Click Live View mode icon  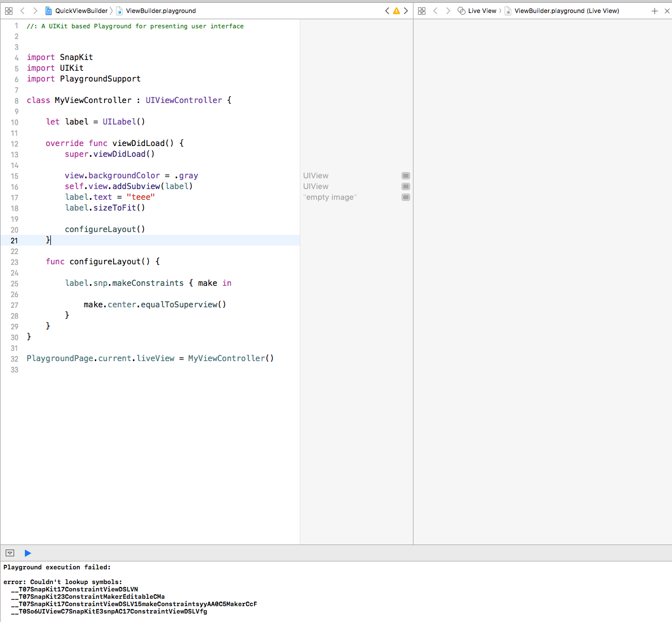coord(462,11)
